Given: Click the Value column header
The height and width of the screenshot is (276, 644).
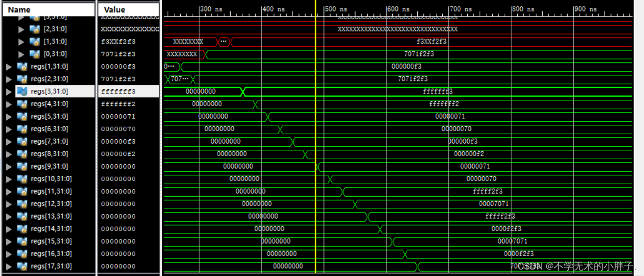Looking at the screenshot, I should 129,9.
